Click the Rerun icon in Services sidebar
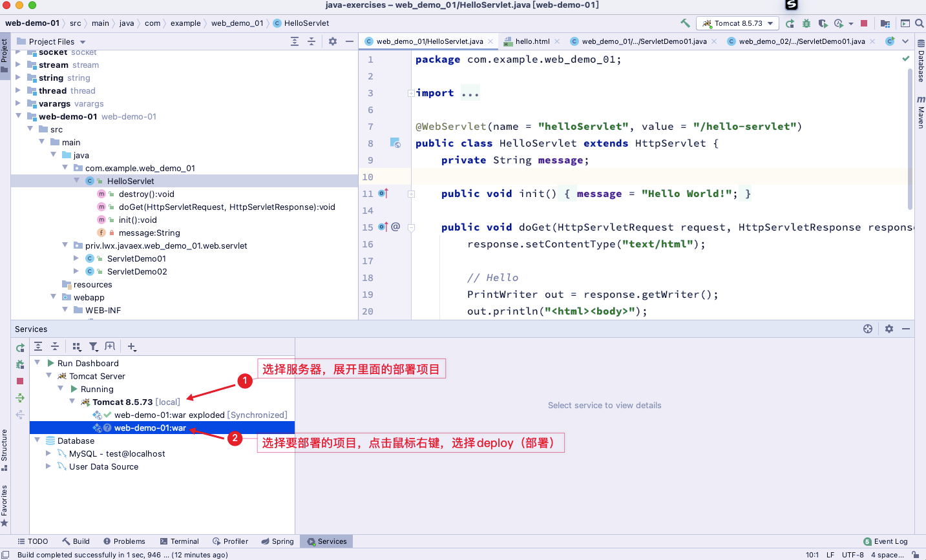This screenshot has height=560, width=926. coord(20,347)
